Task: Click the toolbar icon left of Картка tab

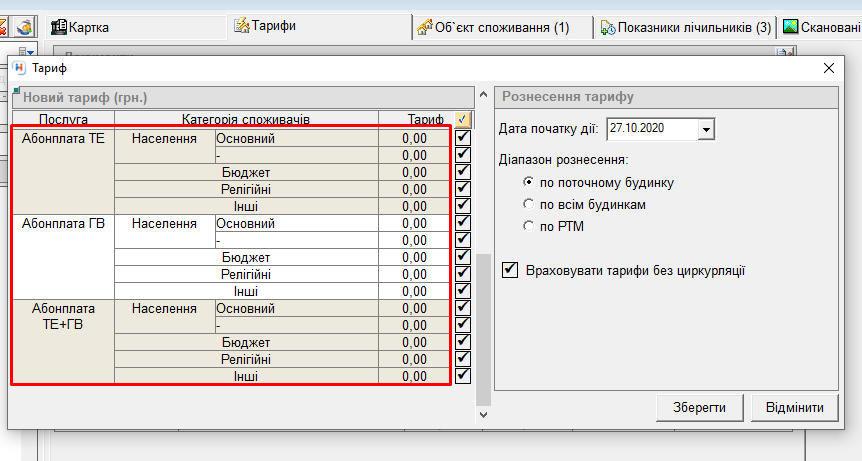Action: click(x=24, y=27)
